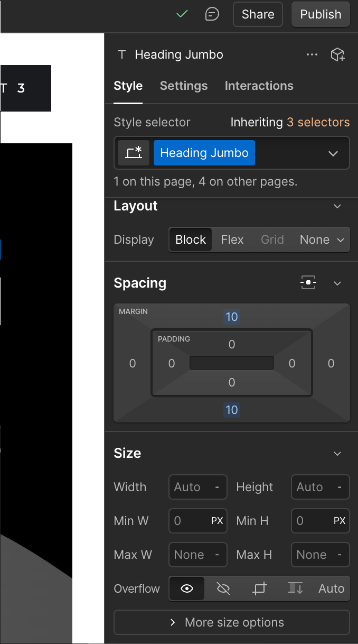Edit the left padding value 0

[x=172, y=363]
